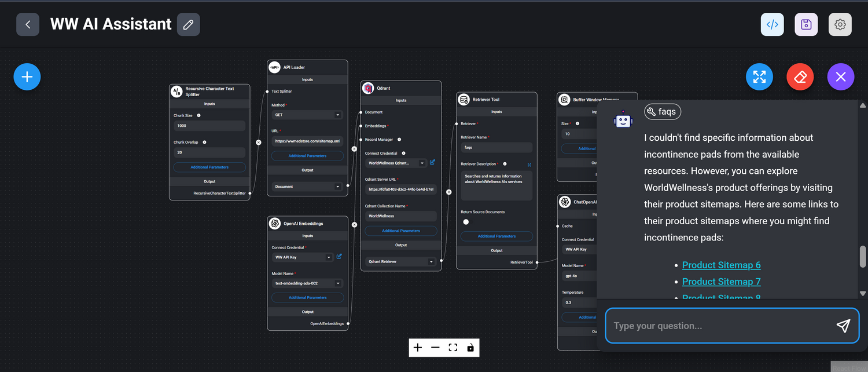Open the Product Sitemap 6 link
Image resolution: width=868 pixels, height=372 pixels.
[x=721, y=265]
